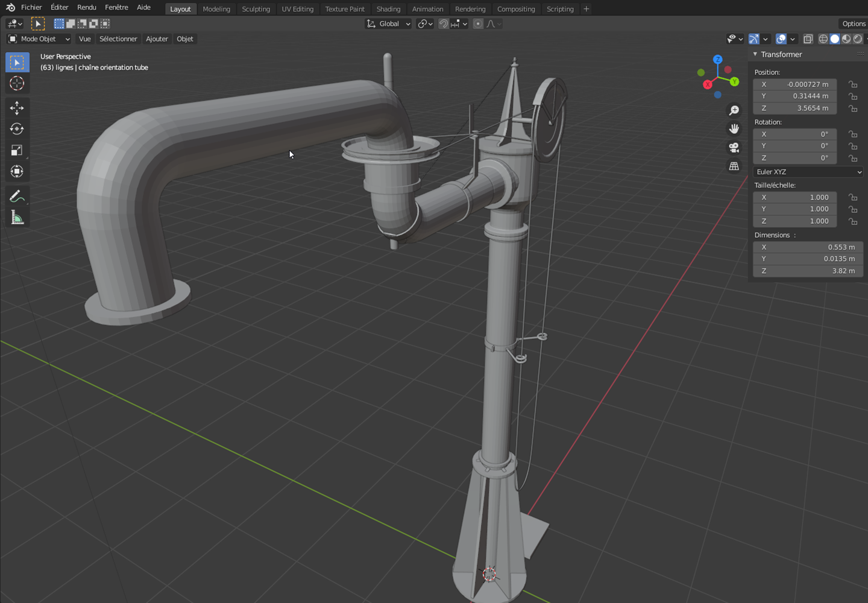This screenshot has height=603, width=868.
Task: Open the Ajouter menu button
Action: (157, 39)
